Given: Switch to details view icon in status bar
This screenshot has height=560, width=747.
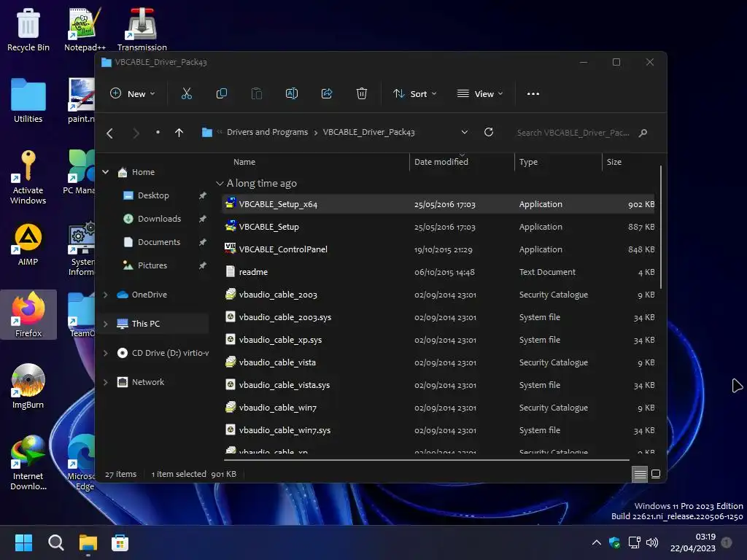Looking at the screenshot, I should [x=640, y=474].
